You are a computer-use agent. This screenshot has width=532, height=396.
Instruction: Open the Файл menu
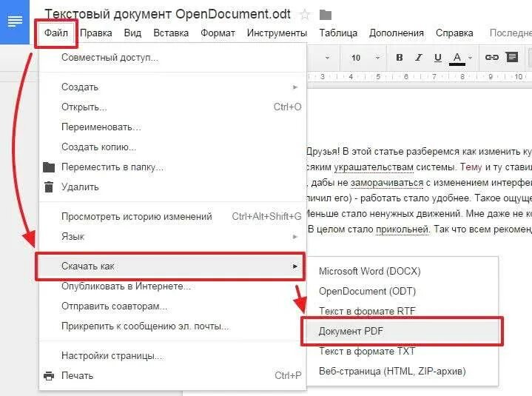pos(56,33)
